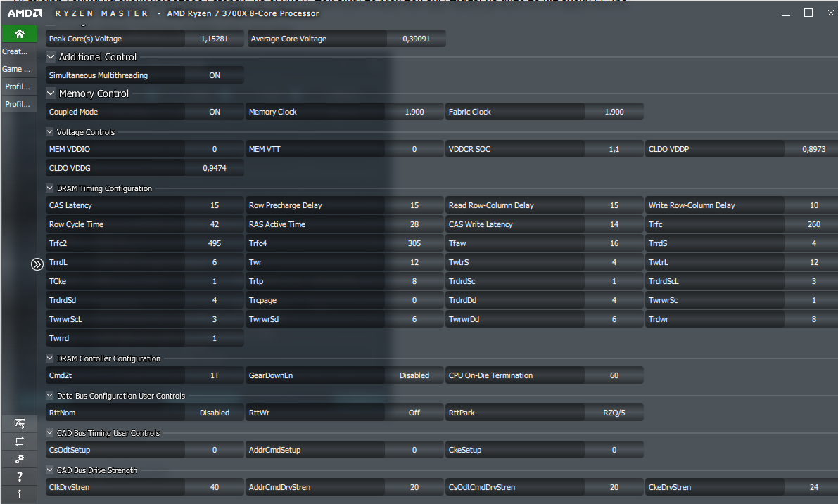The height and width of the screenshot is (504, 838).
Task: Collapse CAD Bus Drive Strength subsection
Action: tap(50, 470)
